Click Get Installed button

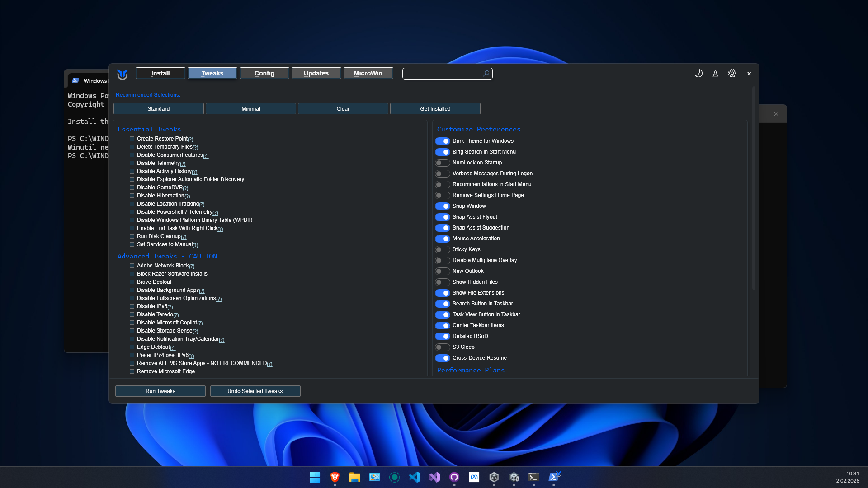(x=435, y=109)
